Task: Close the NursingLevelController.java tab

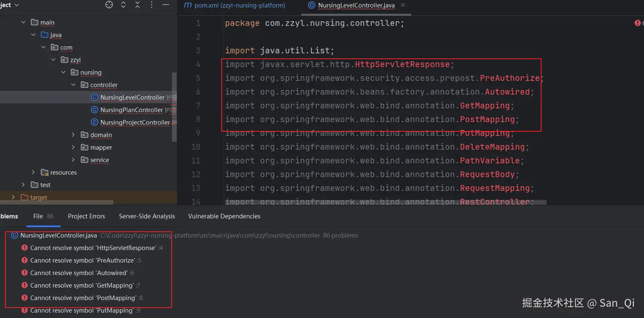Action: (x=402, y=5)
